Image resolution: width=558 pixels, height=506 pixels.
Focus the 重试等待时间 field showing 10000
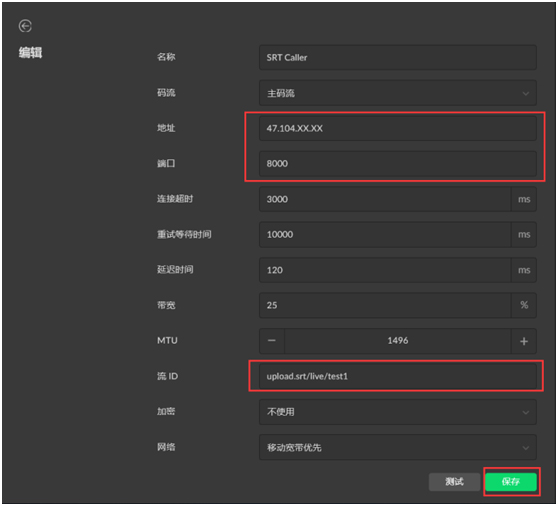[x=385, y=234]
